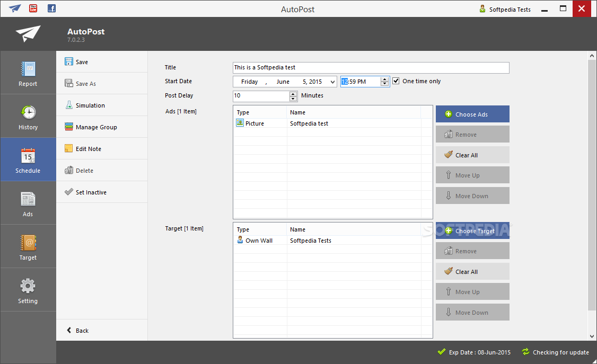The image size is (597, 364).
Task: Delete the schedule
Action: tap(102, 171)
